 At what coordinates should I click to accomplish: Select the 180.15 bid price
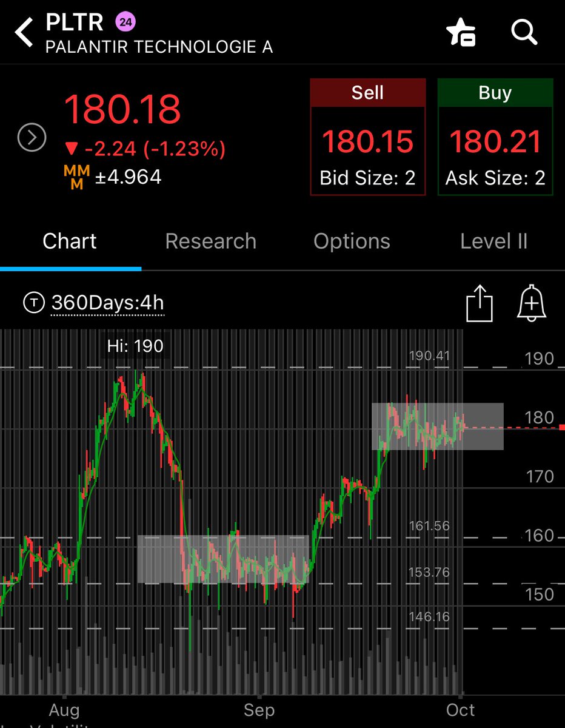pyautogui.click(x=367, y=142)
